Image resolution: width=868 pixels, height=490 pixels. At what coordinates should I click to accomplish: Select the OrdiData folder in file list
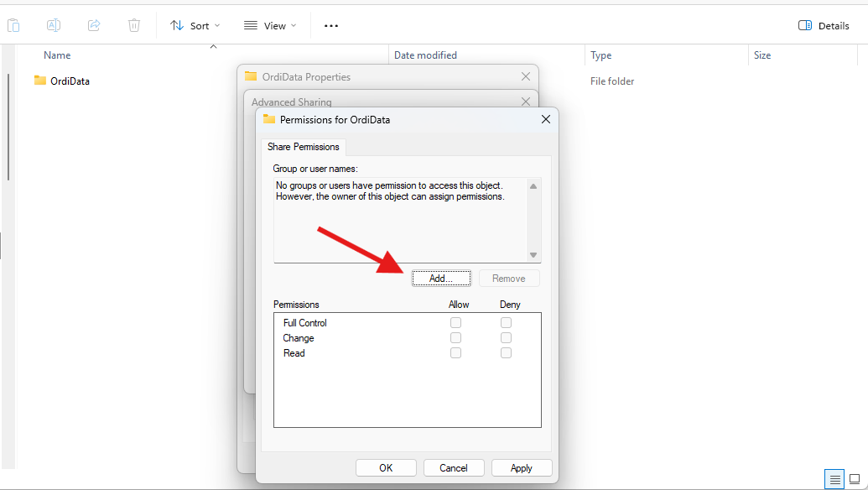70,81
